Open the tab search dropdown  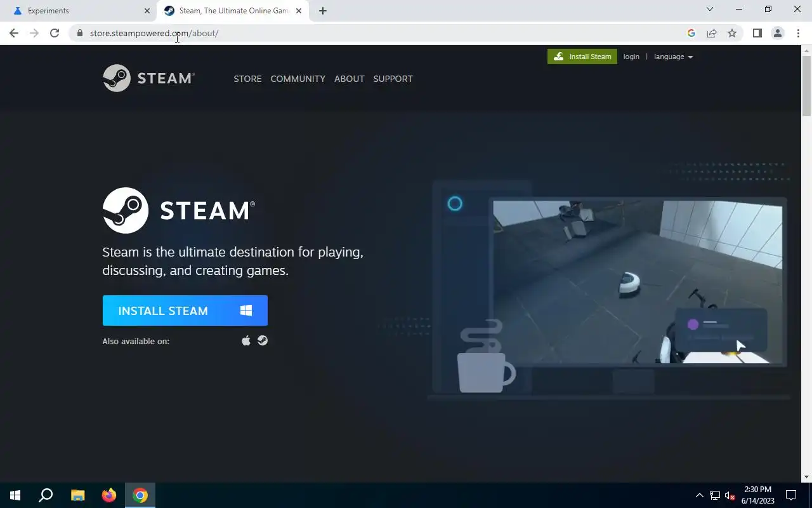pyautogui.click(x=710, y=9)
